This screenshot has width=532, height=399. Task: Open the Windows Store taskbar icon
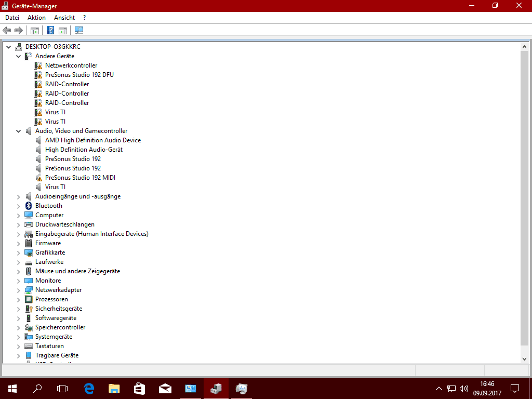[139, 389]
